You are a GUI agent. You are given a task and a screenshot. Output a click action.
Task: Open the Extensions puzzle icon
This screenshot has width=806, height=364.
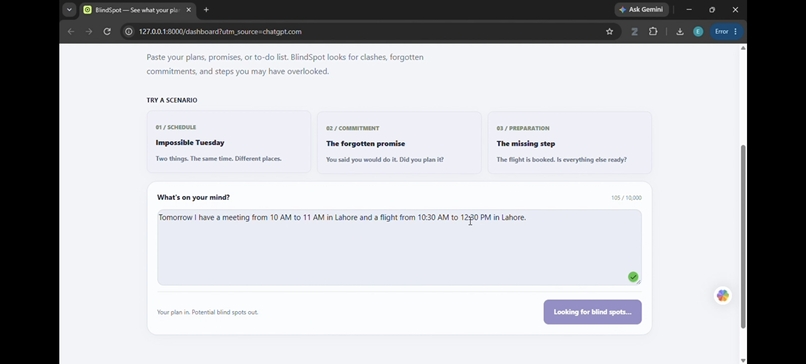click(x=653, y=31)
